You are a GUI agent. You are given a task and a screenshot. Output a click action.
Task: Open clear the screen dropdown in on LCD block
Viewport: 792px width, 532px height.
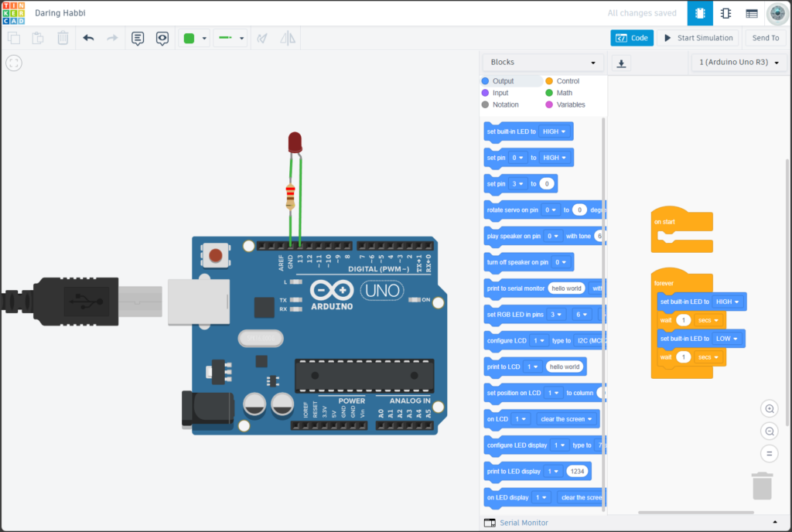pos(565,419)
